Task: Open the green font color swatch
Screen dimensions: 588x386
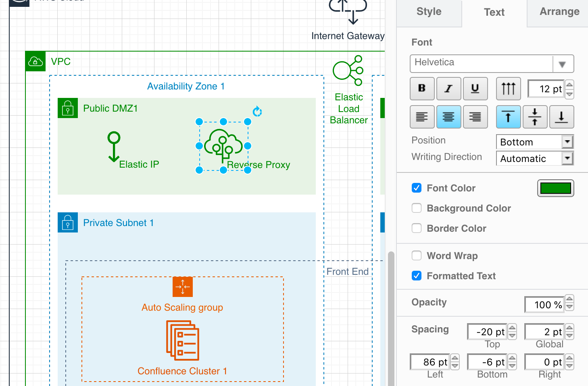Action: (555, 188)
